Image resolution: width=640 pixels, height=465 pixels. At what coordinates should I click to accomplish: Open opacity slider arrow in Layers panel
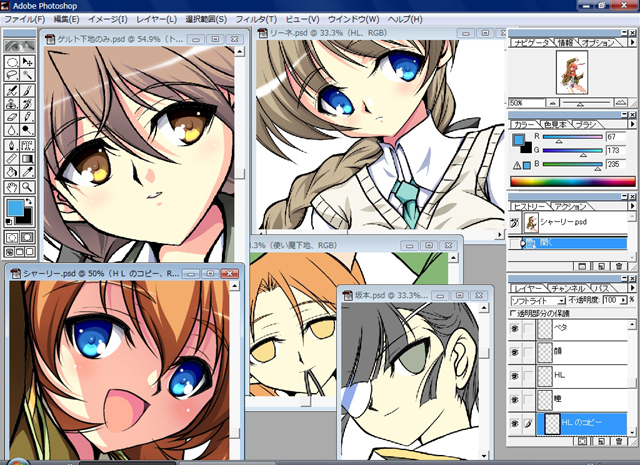point(623,300)
